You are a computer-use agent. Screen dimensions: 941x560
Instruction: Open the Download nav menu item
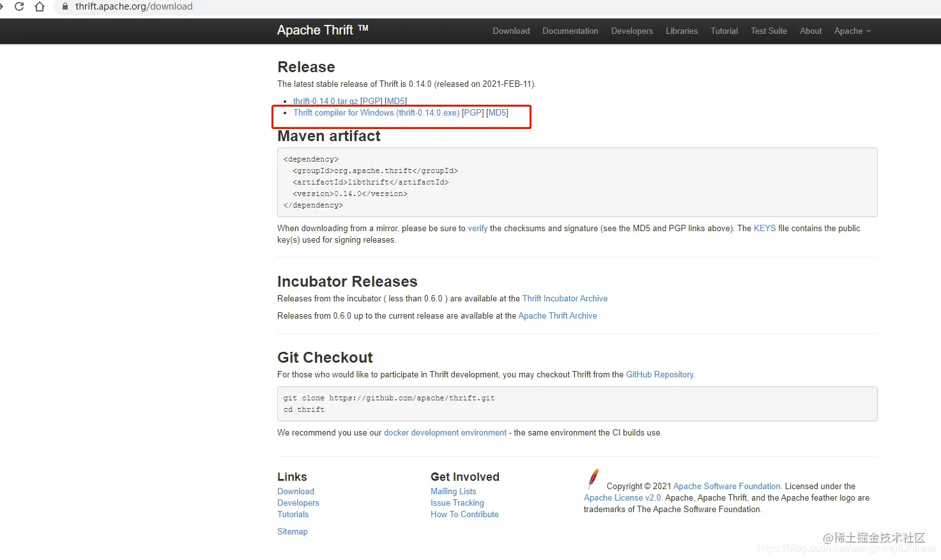[511, 31]
